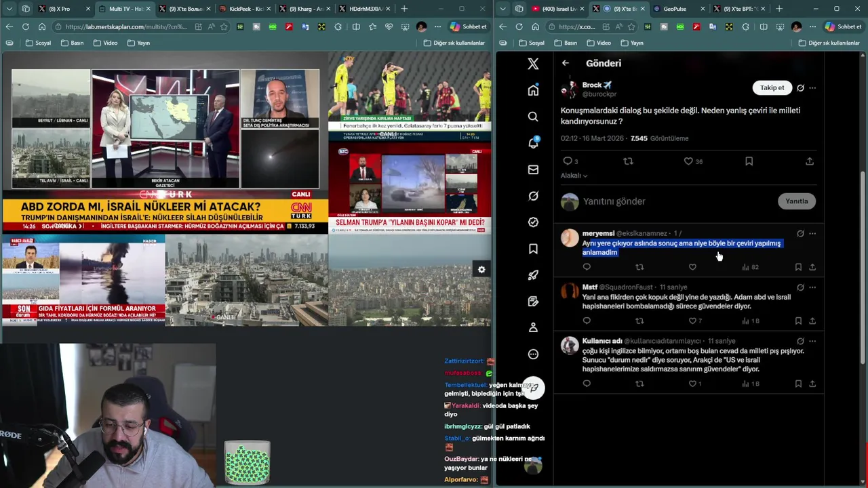Bookmark Mstf's reply
The width and height of the screenshot is (868, 488).
pyautogui.click(x=798, y=321)
